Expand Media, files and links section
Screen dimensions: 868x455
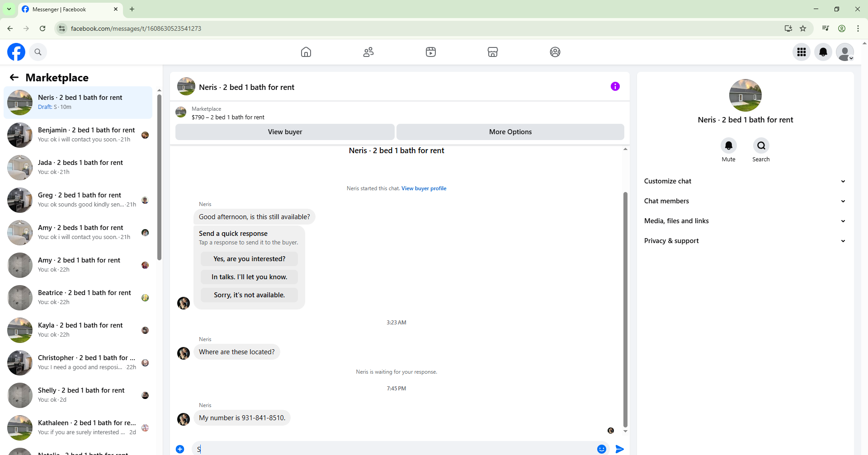pyautogui.click(x=745, y=221)
